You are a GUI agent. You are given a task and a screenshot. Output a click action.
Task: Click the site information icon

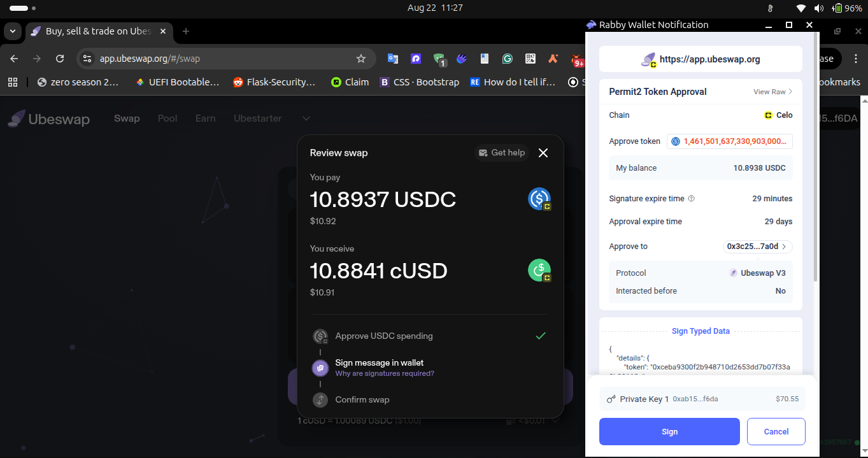tap(88, 59)
